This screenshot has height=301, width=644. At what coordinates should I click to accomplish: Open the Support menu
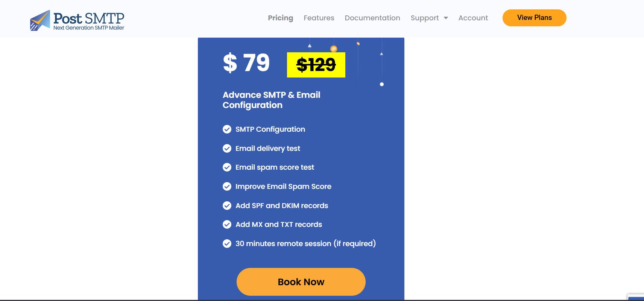[424, 18]
